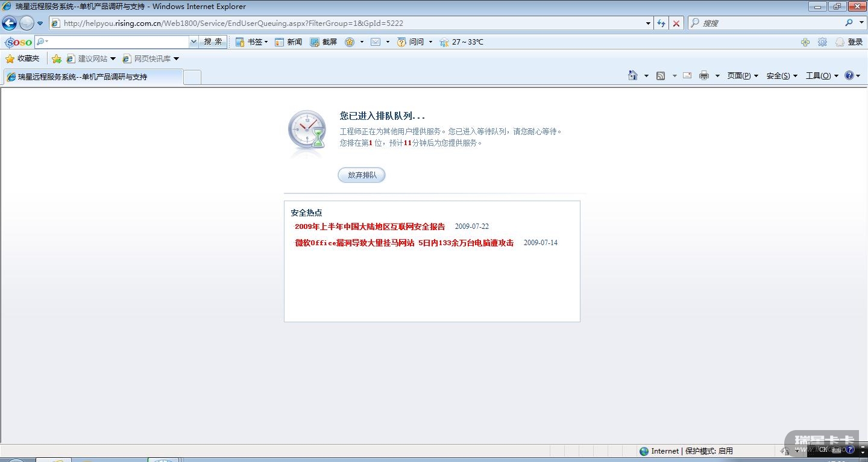Click the 2009-07-14 date text

541,243
